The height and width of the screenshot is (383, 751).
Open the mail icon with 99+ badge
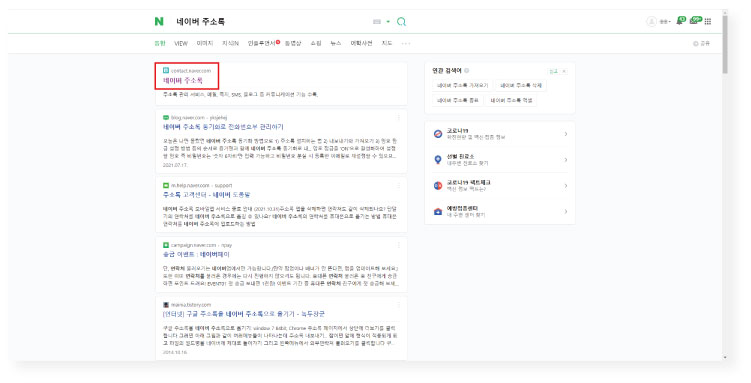tap(695, 21)
